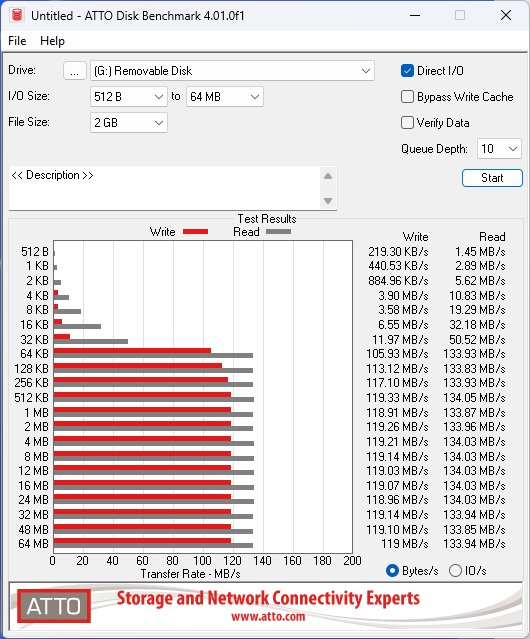Click the browse drive '...' button
Screen dimensions: 530x639
(75, 71)
